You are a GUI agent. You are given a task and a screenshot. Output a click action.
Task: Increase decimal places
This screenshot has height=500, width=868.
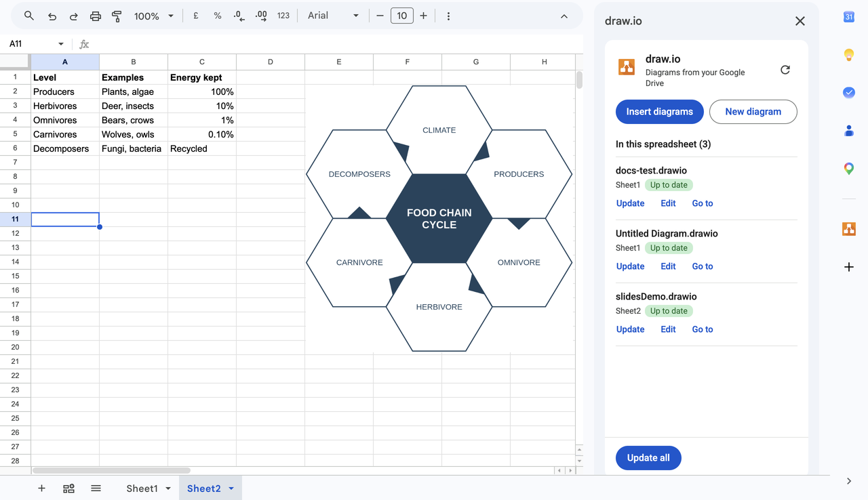[x=261, y=16]
